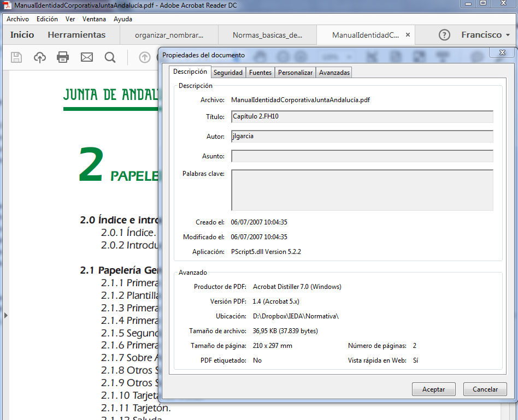
Task: Open the help question mark icon
Action: (444, 34)
